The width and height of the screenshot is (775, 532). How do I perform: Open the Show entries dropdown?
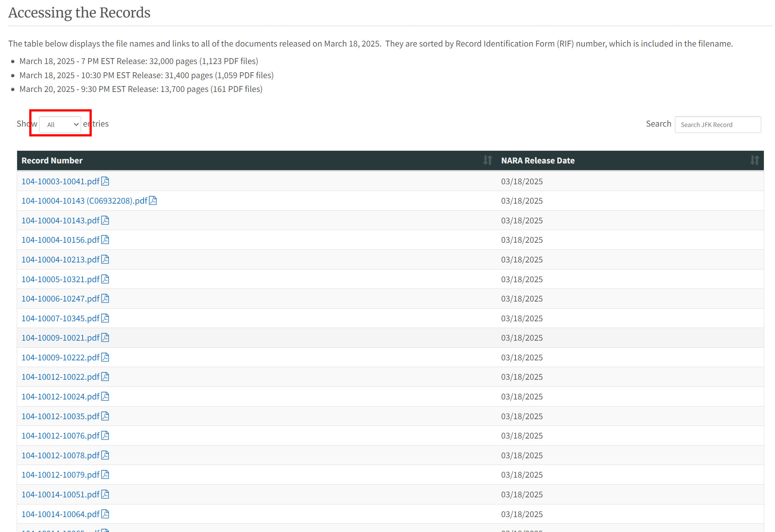point(60,124)
